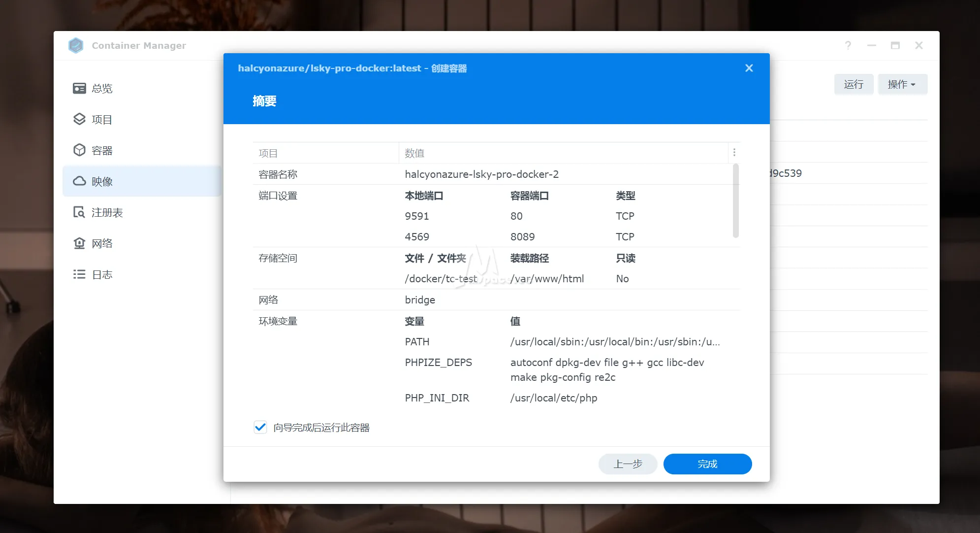980x533 pixels.
Task: Open the 总览 menu item
Action: click(142, 88)
